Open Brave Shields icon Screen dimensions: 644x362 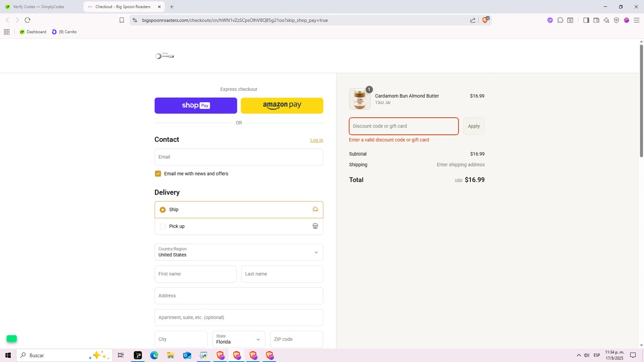[485, 20]
